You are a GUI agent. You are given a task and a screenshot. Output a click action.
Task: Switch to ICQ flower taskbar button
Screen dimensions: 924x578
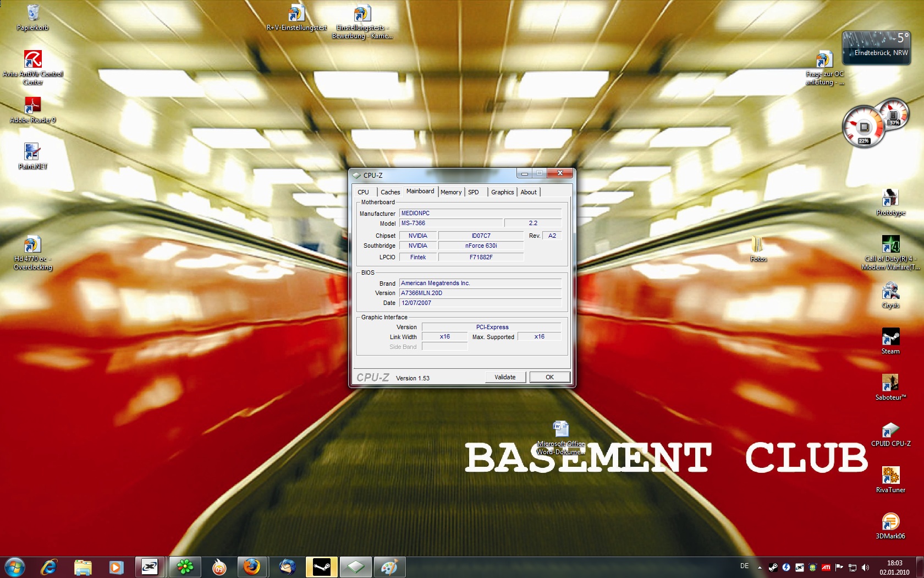tap(185, 567)
